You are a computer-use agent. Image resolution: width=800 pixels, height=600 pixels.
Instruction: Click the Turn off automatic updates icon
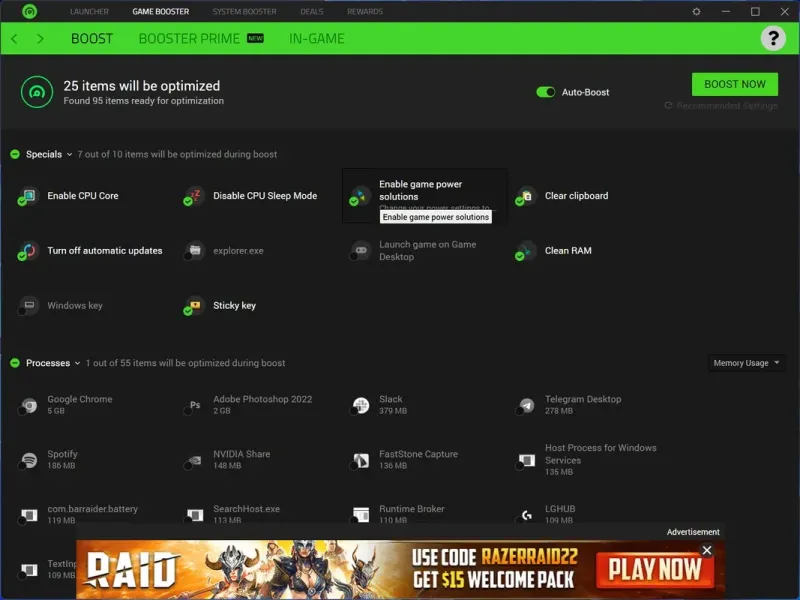(28, 251)
